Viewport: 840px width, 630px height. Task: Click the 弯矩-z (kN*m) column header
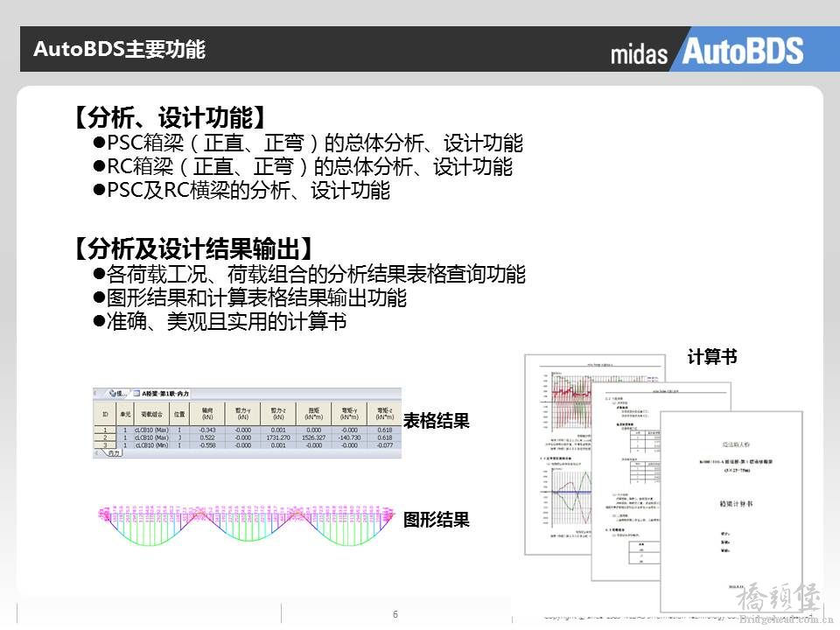[x=384, y=414]
